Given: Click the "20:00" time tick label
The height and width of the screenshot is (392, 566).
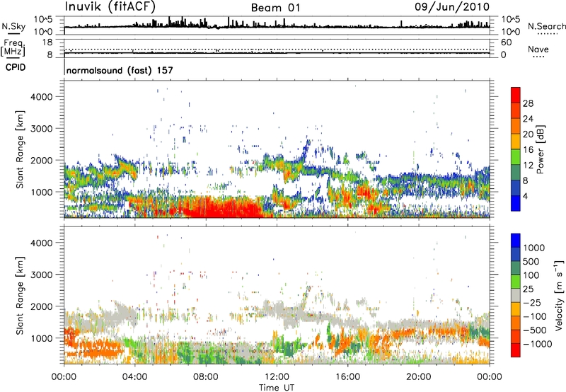Looking at the screenshot, I should coord(419,377).
